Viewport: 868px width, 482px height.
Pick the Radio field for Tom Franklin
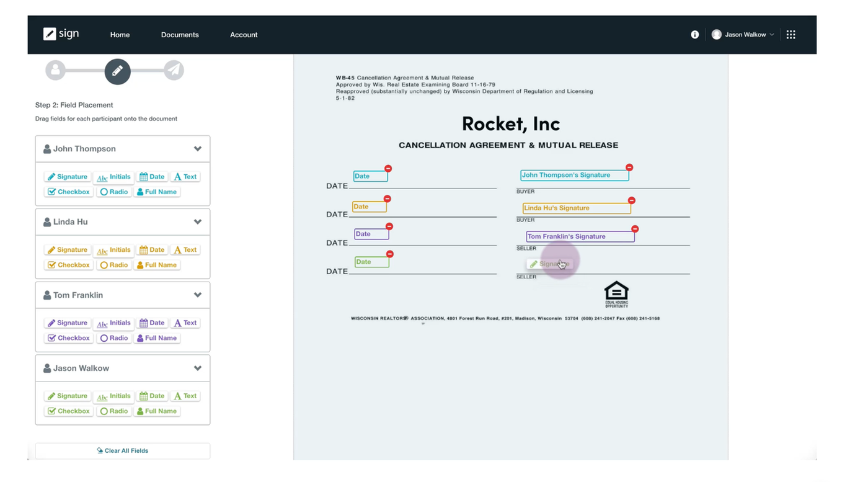113,337
